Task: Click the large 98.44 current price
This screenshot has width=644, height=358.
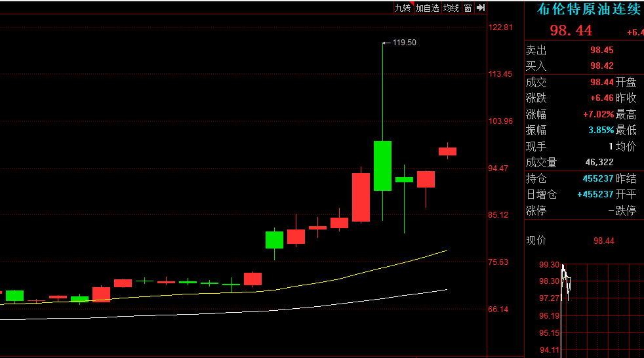Action: point(571,30)
